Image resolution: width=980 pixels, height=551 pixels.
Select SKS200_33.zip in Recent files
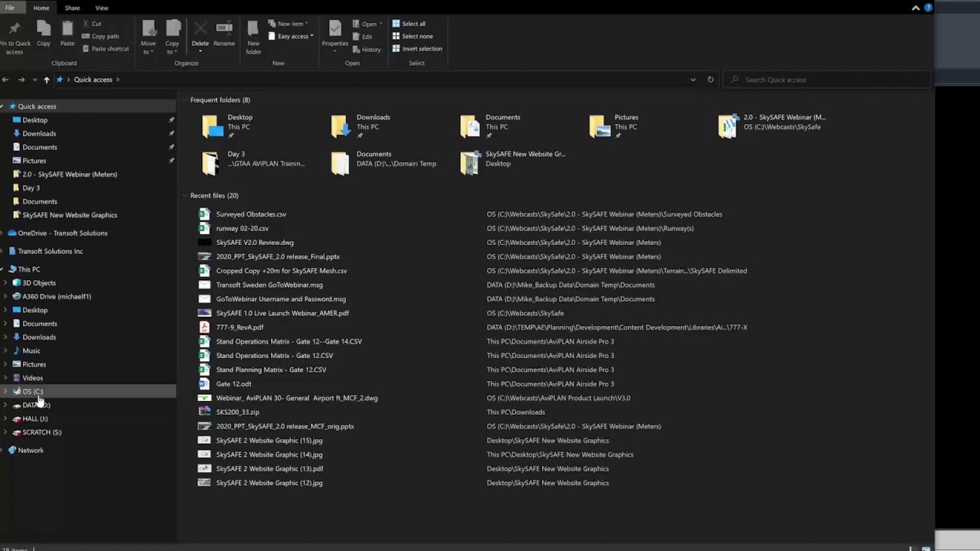(237, 412)
